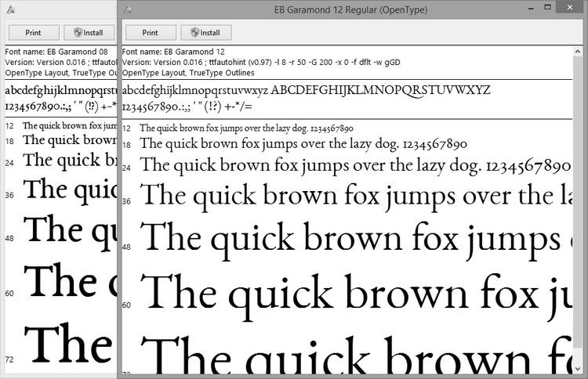Click Print in EB Garamond 12 window

(151, 33)
